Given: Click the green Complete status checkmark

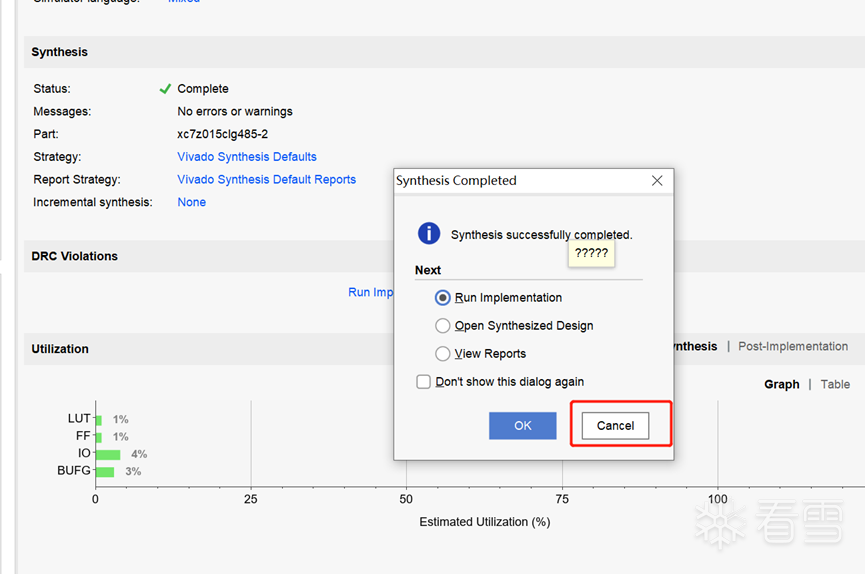Looking at the screenshot, I should (165, 89).
